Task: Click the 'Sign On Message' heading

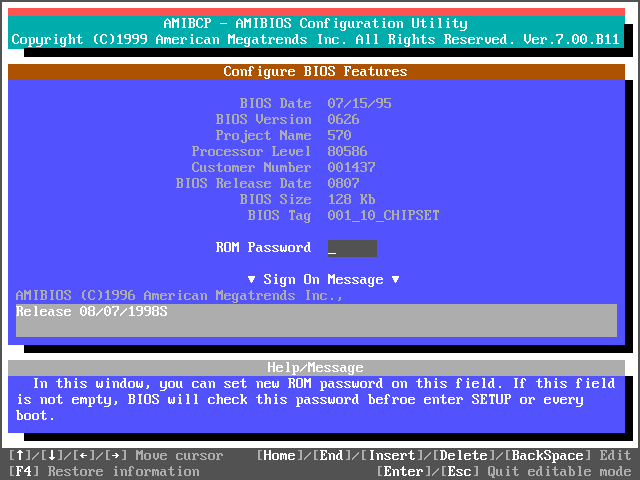Action: pyautogui.click(x=323, y=280)
